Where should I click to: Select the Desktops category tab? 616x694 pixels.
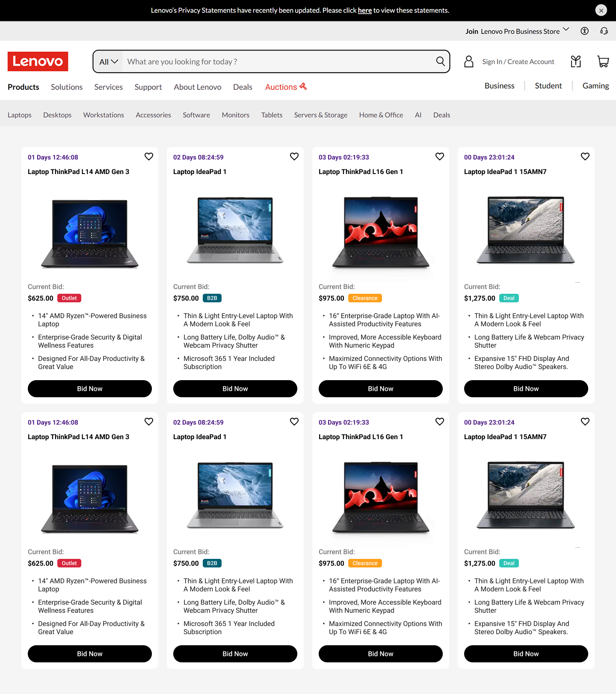57,115
